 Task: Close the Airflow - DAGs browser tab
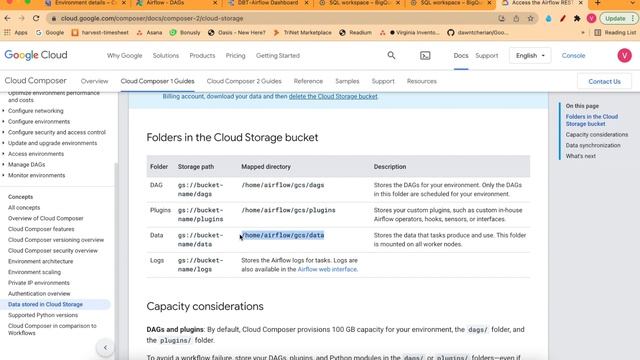[215, 3]
